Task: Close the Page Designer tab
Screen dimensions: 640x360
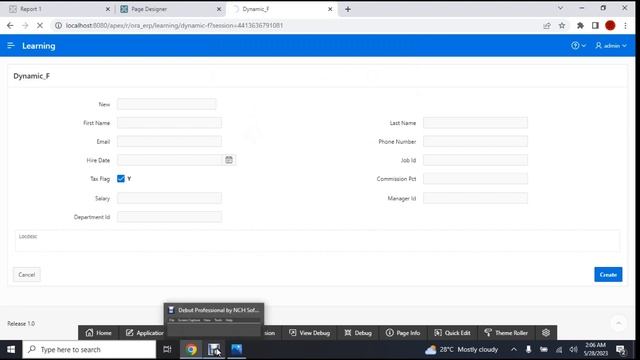Action: click(219, 9)
